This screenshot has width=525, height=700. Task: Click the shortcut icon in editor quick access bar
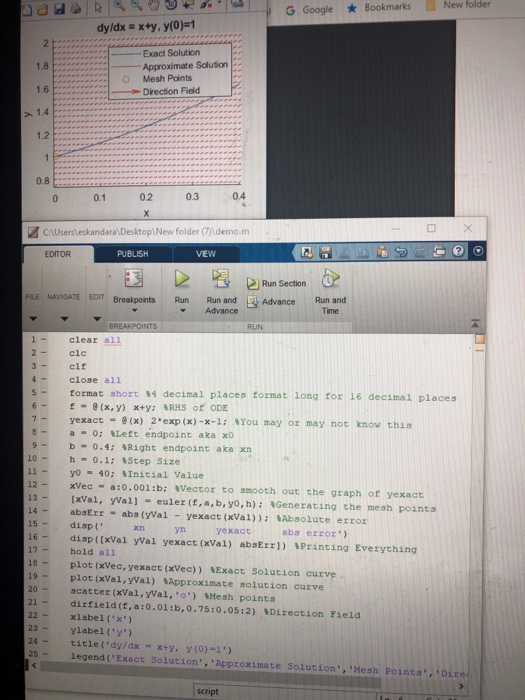click(x=306, y=252)
